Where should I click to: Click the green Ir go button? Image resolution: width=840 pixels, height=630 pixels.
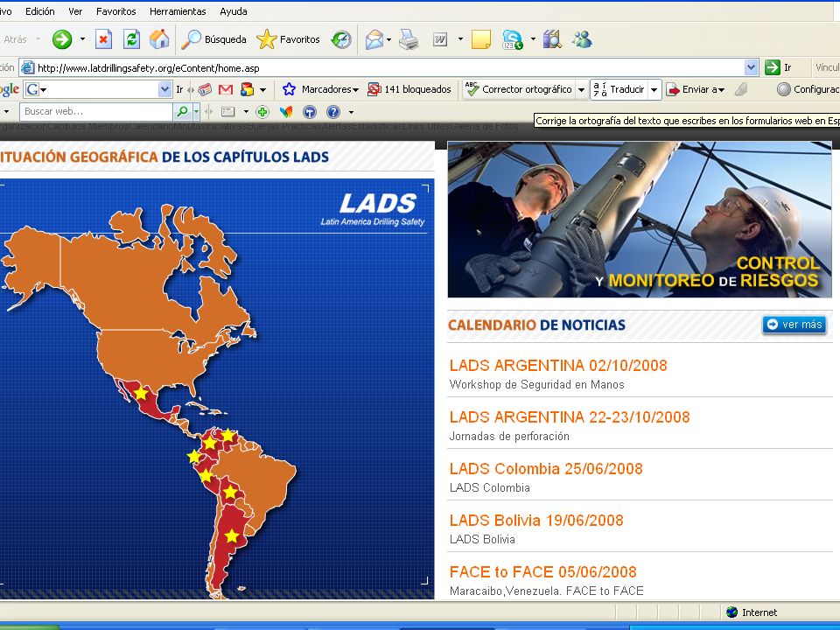coord(778,67)
